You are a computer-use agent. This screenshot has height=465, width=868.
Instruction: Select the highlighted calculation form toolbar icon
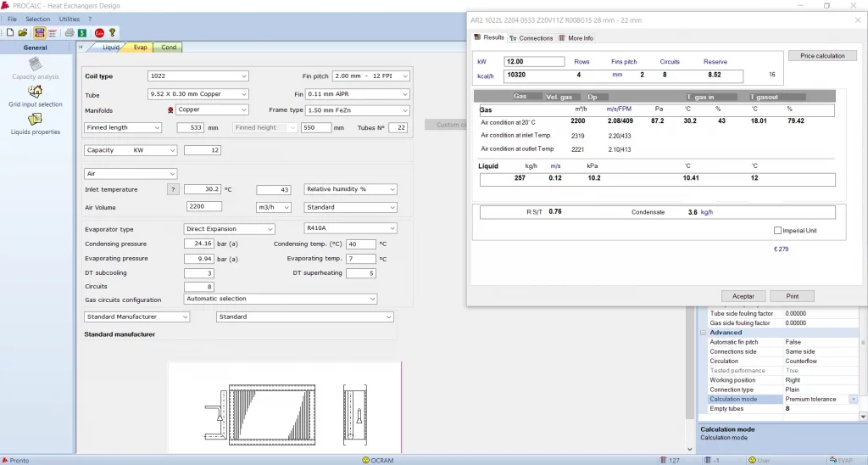(x=39, y=33)
